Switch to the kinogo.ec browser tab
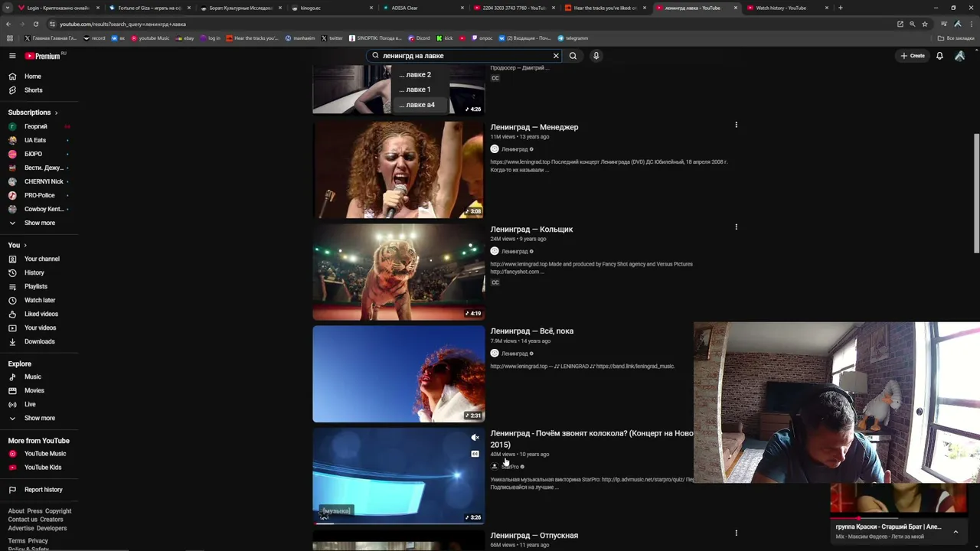Image resolution: width=980 pixels, height=551 pixels. (332, 8)
